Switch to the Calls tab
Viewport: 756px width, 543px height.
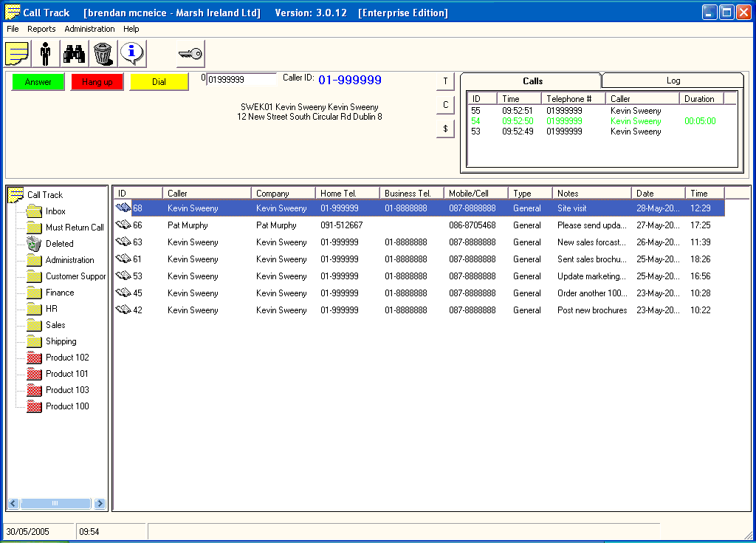[532, 81]
